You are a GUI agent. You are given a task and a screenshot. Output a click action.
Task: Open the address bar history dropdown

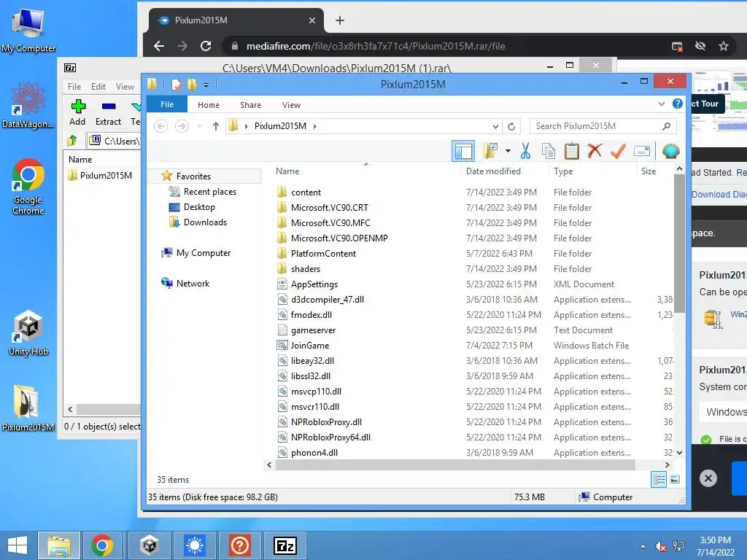click(495, 126)
